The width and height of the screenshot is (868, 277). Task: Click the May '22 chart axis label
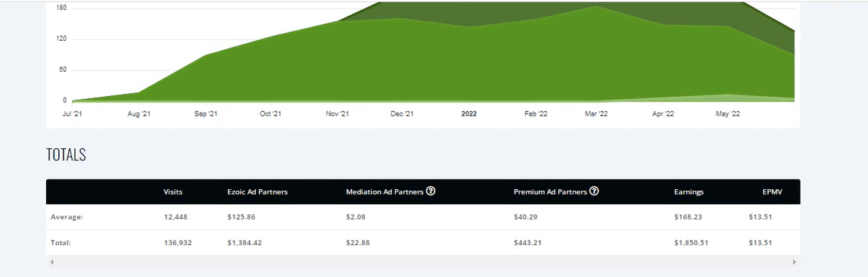pos(728,114)
